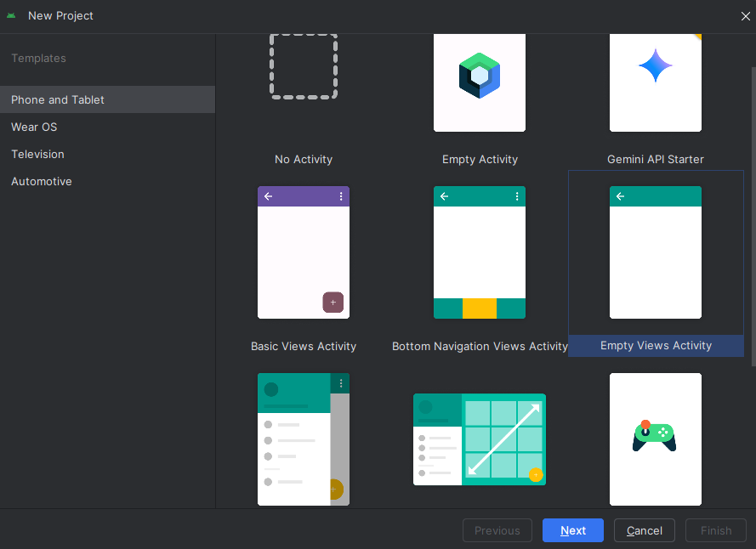Close the New Project dialog
This screenshot has width=756, height=549.
(x=746, y=15)
